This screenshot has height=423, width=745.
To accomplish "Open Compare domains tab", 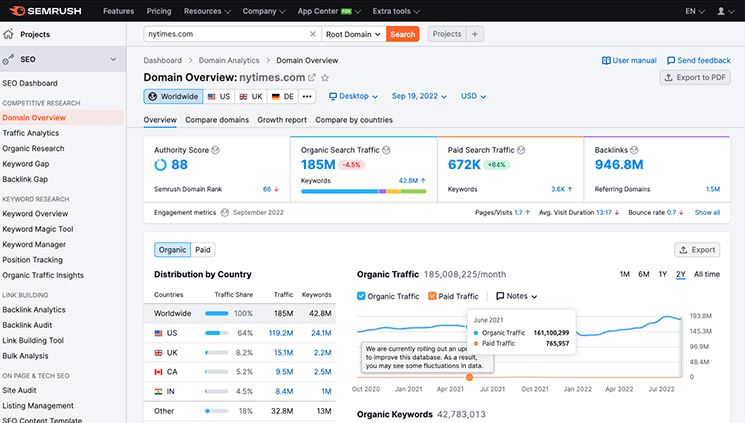I will click(x=217, y=120).
